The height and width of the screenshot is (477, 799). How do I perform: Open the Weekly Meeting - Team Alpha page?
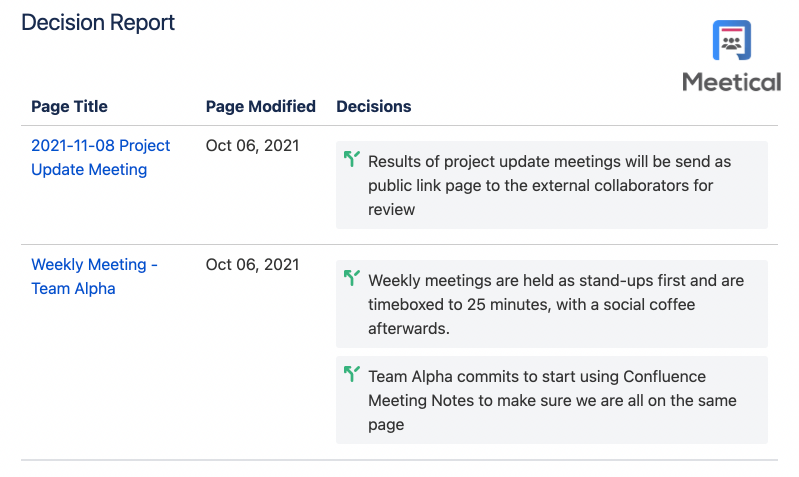coord(94,277)
